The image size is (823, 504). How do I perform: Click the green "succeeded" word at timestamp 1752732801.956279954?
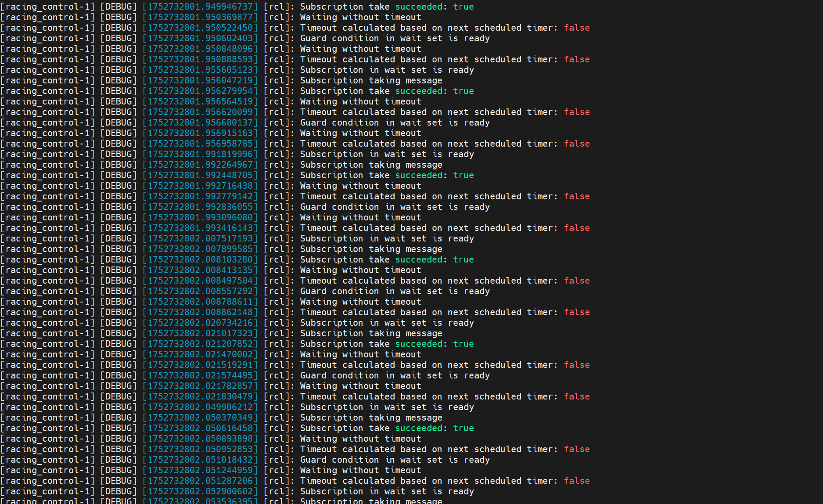(x=419, y=91)
